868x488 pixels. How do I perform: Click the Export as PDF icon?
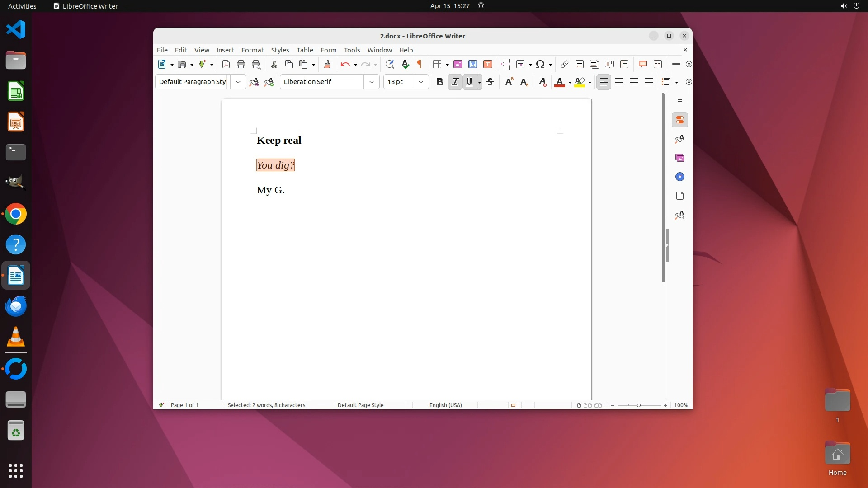point(226,65)
